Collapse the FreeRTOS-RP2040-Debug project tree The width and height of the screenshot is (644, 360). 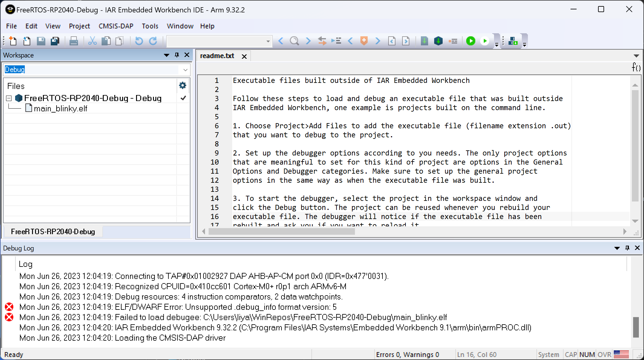click(8, 98)
